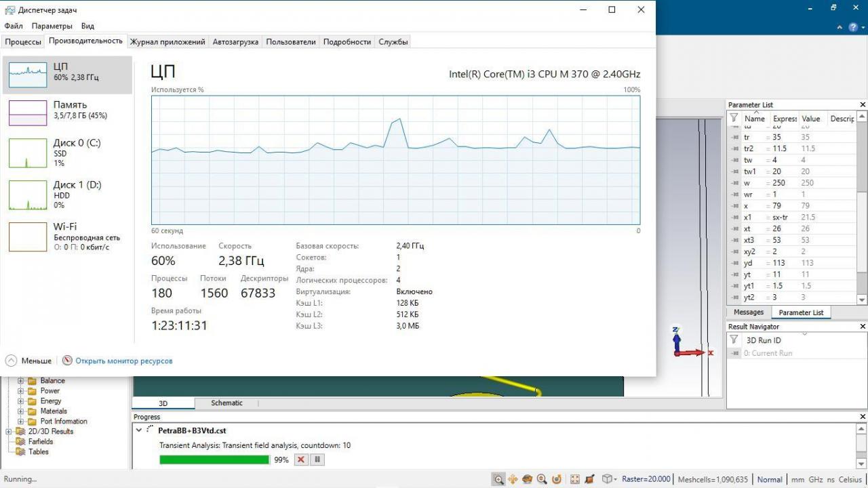Image resolution: width=868 pixels, height=488 pixels.
Task: Click the Task Manager title bar icon
Action: click(10, 10)
